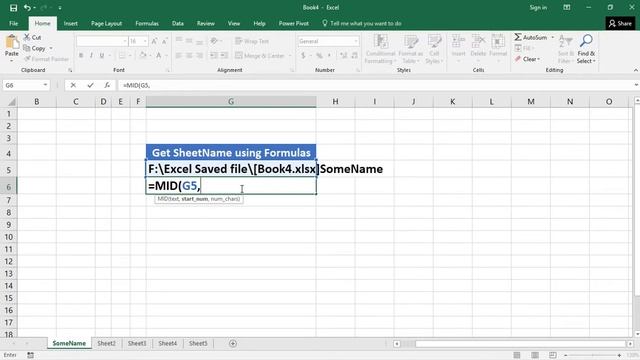640x360 pixels.
Task: Open the Clear menu
Action: coord(527,59)
